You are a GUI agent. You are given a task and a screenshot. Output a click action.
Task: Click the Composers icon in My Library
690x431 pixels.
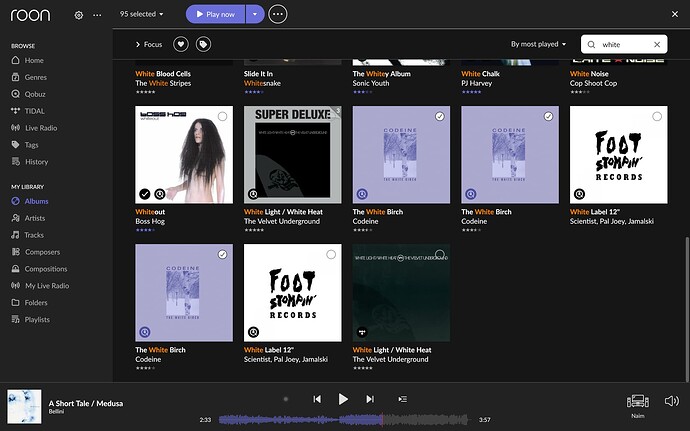[x=15, y=252]
